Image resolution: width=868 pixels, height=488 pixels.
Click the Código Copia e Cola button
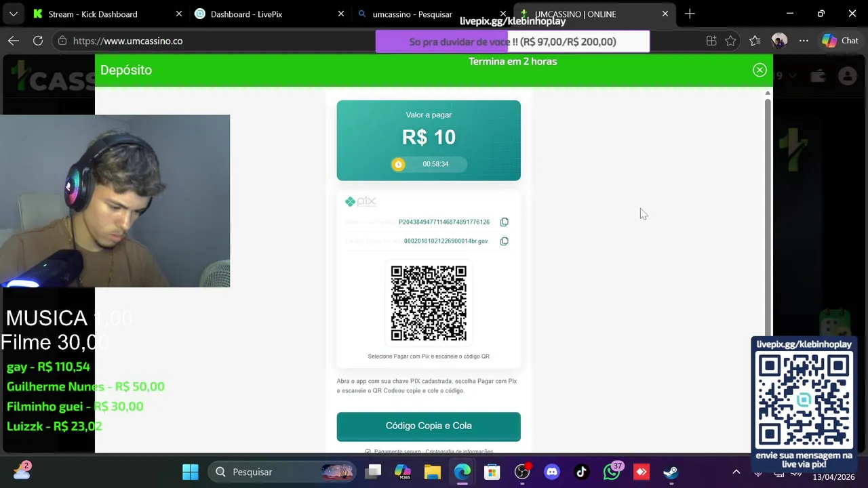coord(429,426)
